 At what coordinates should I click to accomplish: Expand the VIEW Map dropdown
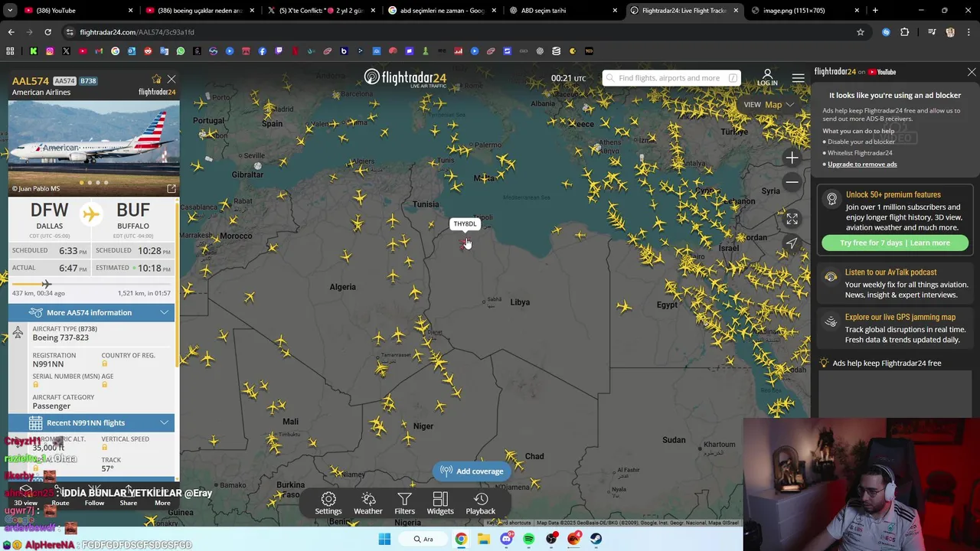tap(769, 104)
